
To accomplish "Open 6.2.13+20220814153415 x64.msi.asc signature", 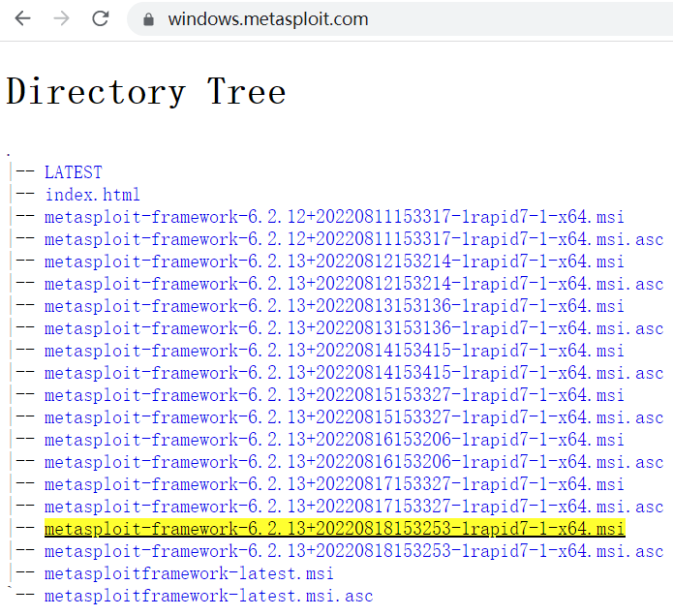I will (354, 374).
